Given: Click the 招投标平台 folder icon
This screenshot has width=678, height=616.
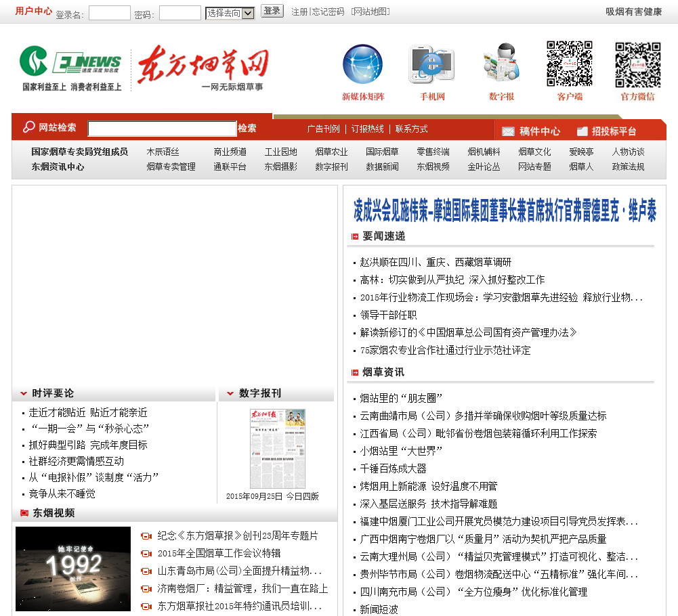Looking at the screenshot, I should pyautogui.click(x=582, y=131).
